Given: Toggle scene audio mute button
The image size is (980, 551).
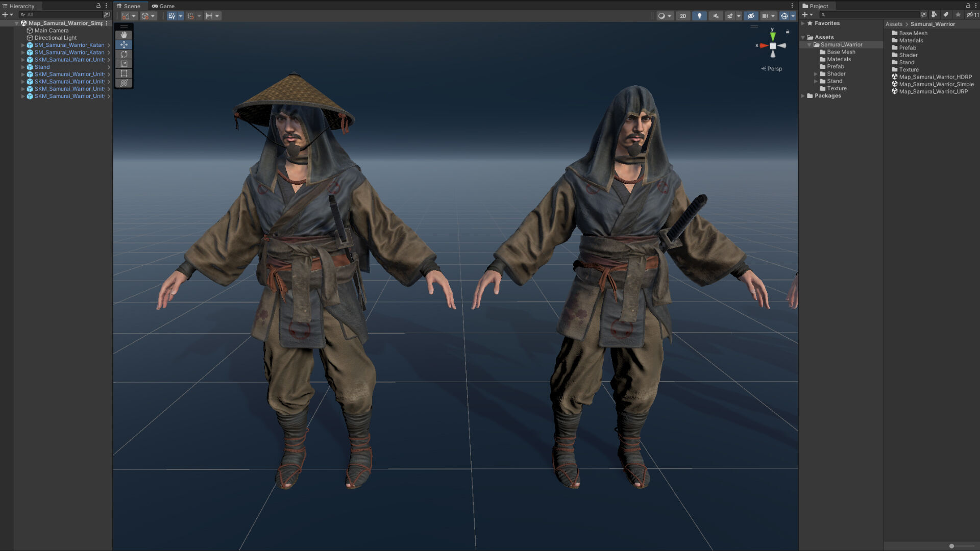Looking at the screenshot, I should click(x=716, y=16).
